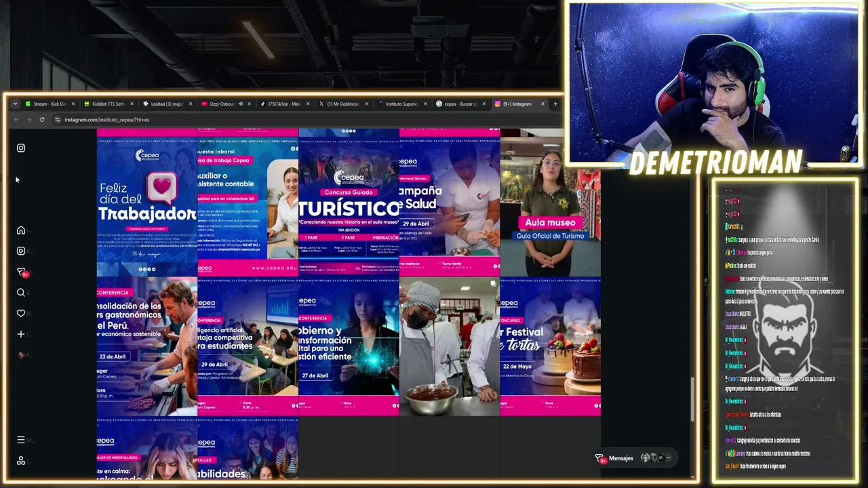Click the Instagram logo in the sidebar
This screenshot has width=868, height=488.
coord(21,148)
